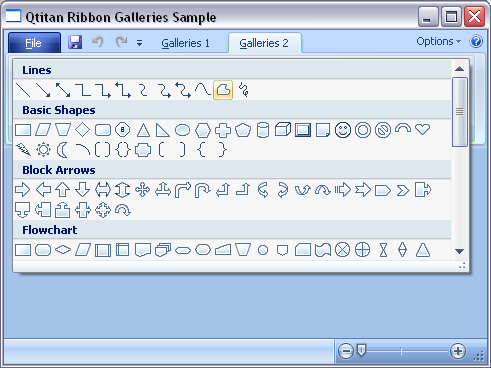Select the U-turn arrow in Block Arrows

(203, 190)
